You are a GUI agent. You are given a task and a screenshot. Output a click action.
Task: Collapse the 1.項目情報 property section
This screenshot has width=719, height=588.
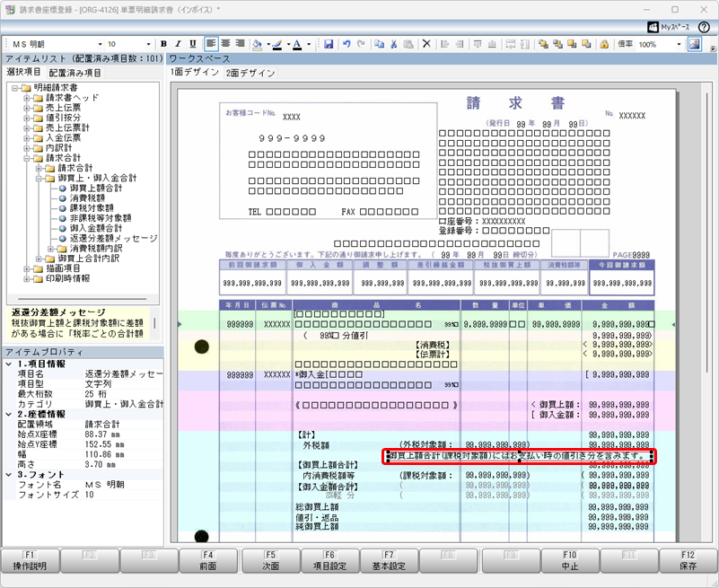(9, 364)
